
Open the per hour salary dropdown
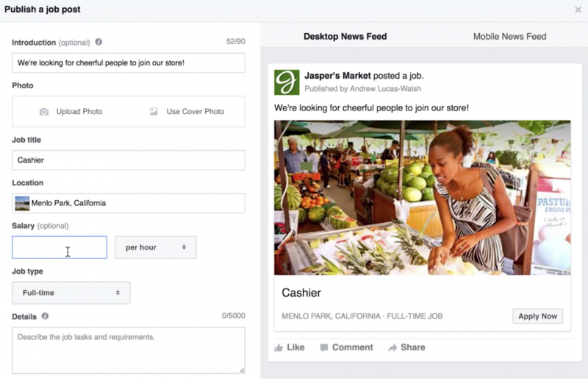click(155, 247)
